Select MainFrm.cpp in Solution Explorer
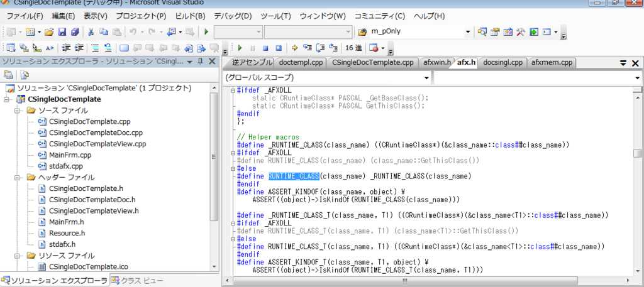This screenshot has height=287, width=644. point(70,155)
